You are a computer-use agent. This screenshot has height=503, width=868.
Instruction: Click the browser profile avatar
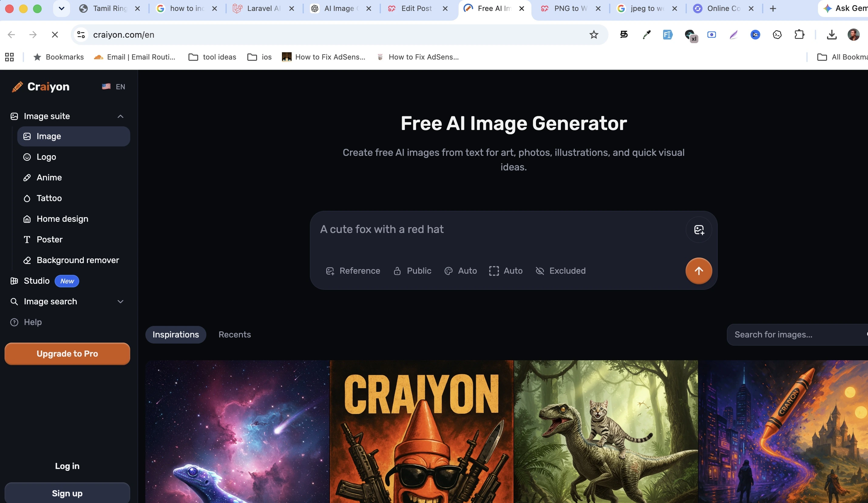[x=853, y=35]
